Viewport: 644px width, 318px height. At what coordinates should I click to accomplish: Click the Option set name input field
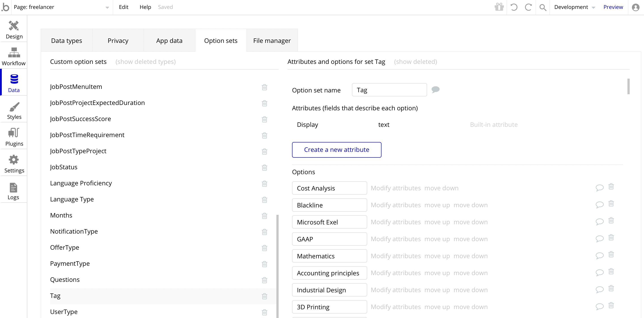tap(389, 90)
